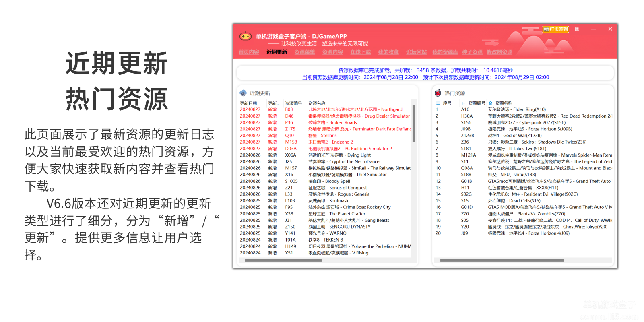Select the 消逝的光芒 - Dying Light row
The image size is (644, 322).
tap(325, 155)
